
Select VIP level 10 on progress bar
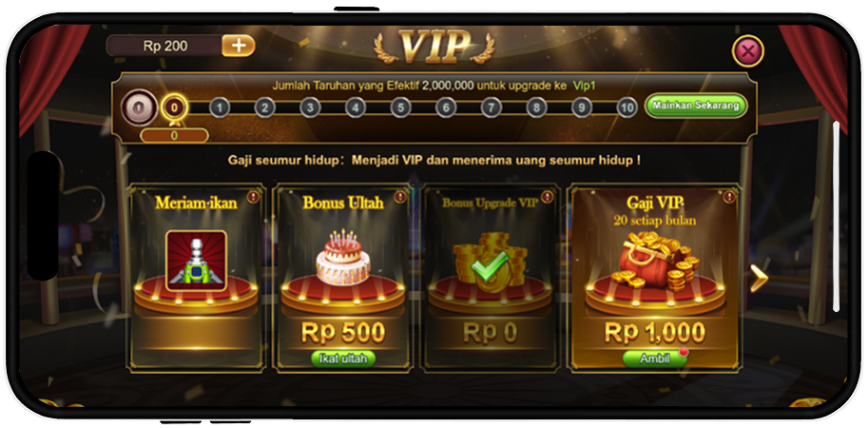click(x=627, y=107)
